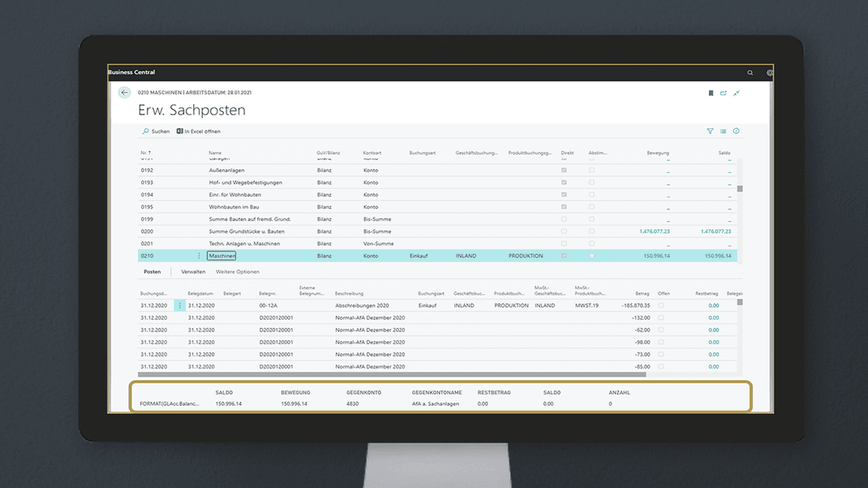Click the back arrow next to the page title
Image resolution: width=868 pixels, height=488 pixels.
click(x=125, y=93)
